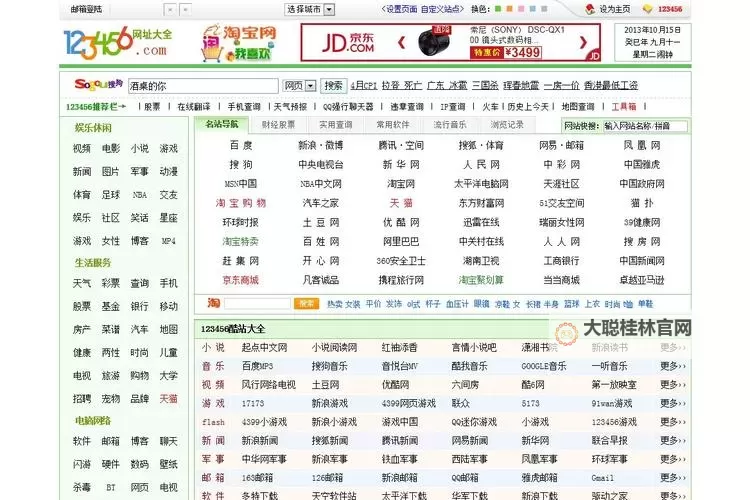This screenshot has height=500, width=750.
Task: Open 163邮箱 in the 邮箱 row
Action: (257, 478)
